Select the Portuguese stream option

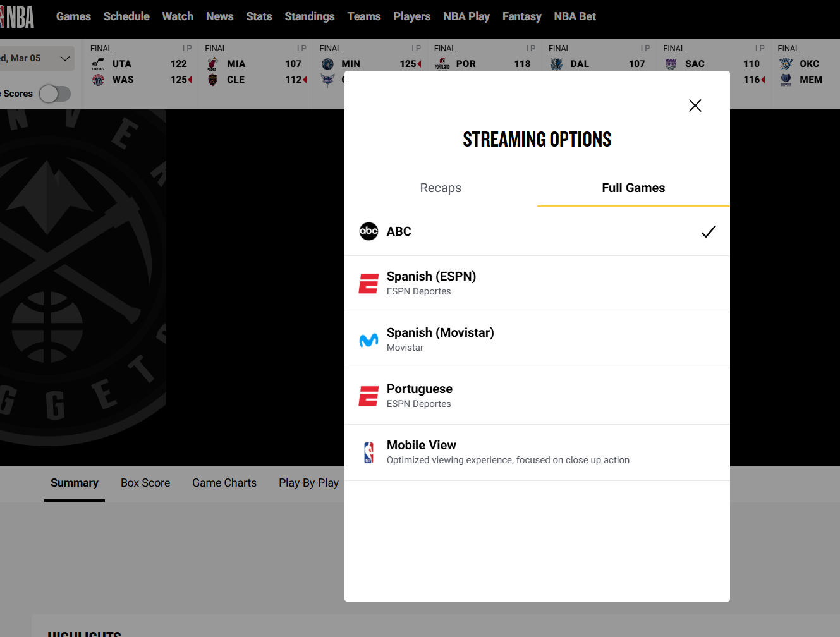click(x=537, y=396)
